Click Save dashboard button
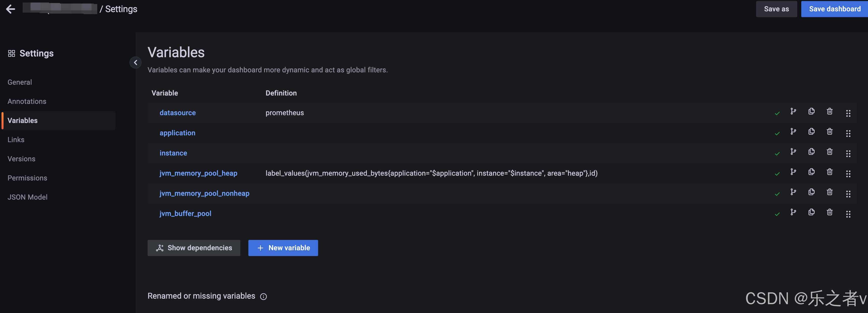 coord(834,9)
